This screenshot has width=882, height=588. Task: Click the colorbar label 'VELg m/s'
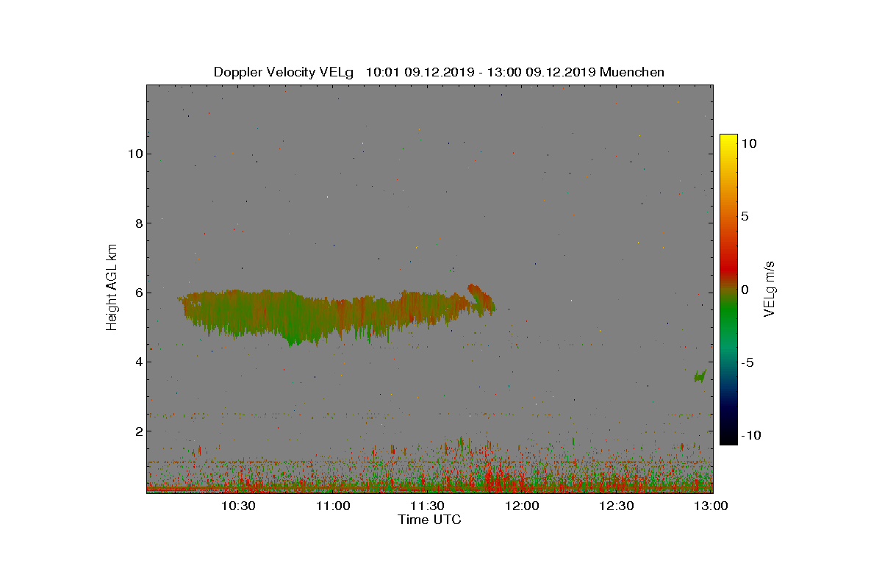coord(770,288)
